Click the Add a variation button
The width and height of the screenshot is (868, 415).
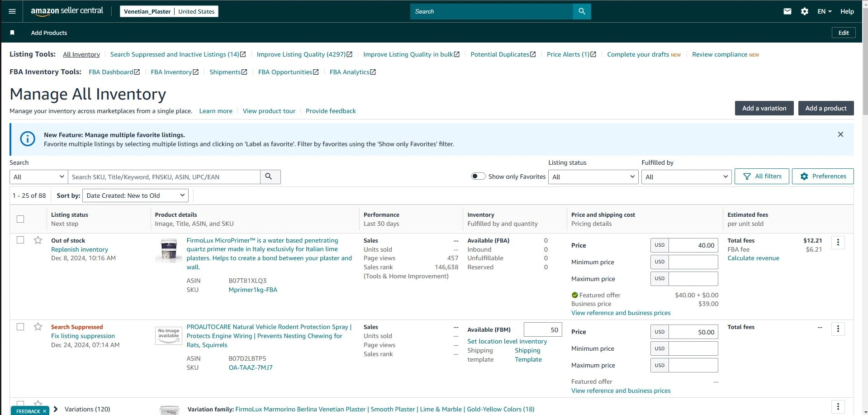coord(764,108)
